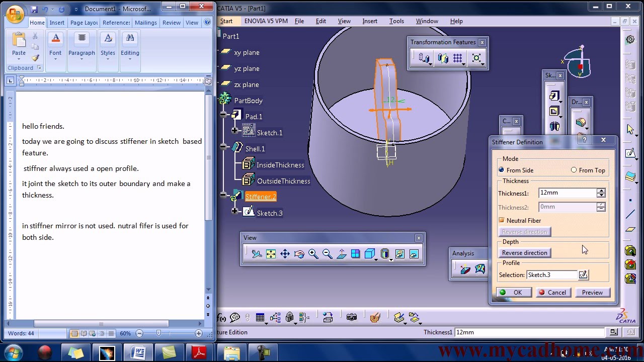Open the Tools menu in CATIA
Screen dimensions: 644x362
[396, 21]
